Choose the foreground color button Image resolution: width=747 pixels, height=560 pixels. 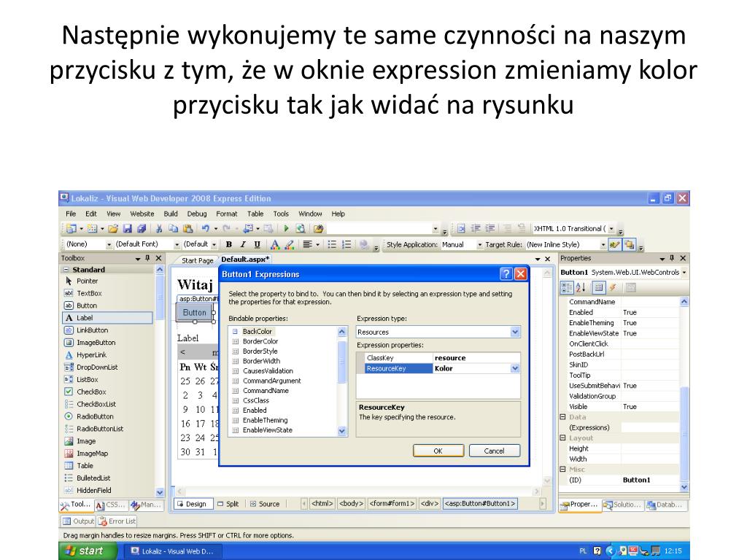click(x=275, y=244)
